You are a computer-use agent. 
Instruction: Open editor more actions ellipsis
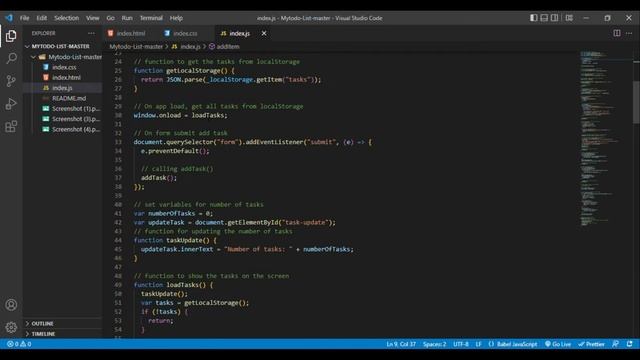tap(629, 33)
